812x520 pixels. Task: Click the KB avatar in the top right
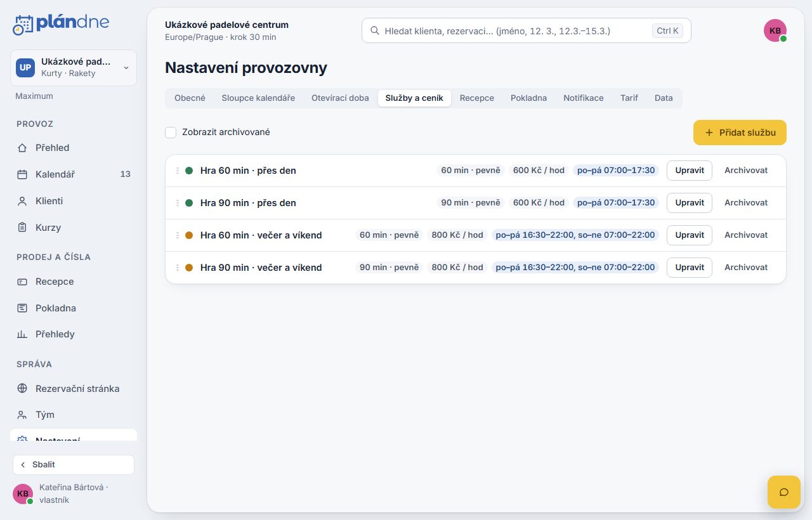pyautogui.click(x=775, y=30)
